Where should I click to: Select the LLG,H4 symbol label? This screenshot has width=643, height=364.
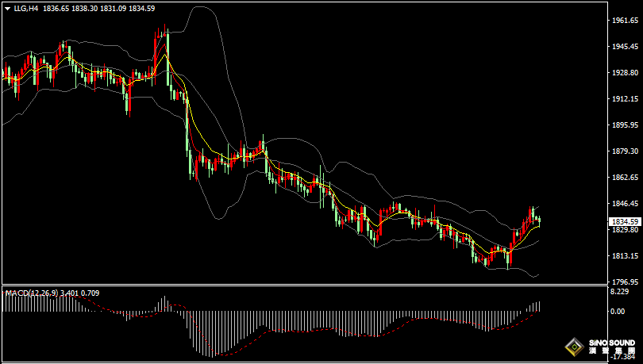pos(25,8)
